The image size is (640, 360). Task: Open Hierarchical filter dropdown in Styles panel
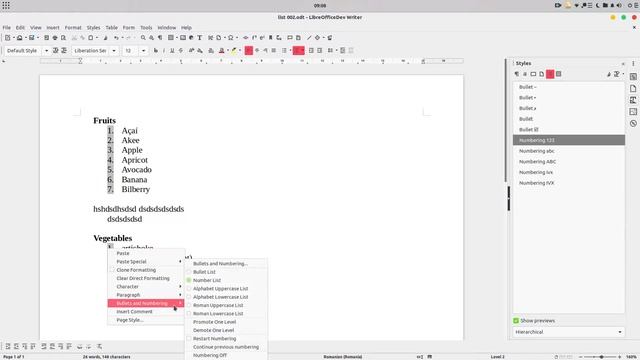click(569, 332)
